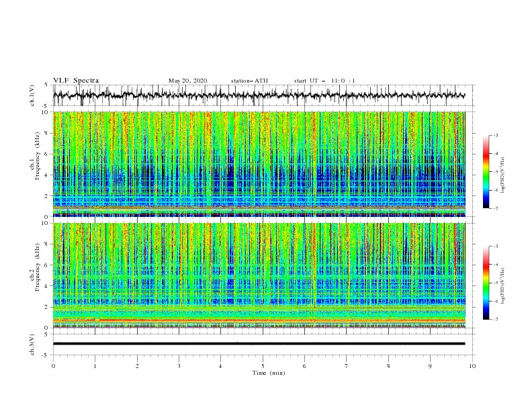Screen dimensions: 532x411
Task: Click the "-5" tick on ch.1 colorbar
Action: point(496,172)
